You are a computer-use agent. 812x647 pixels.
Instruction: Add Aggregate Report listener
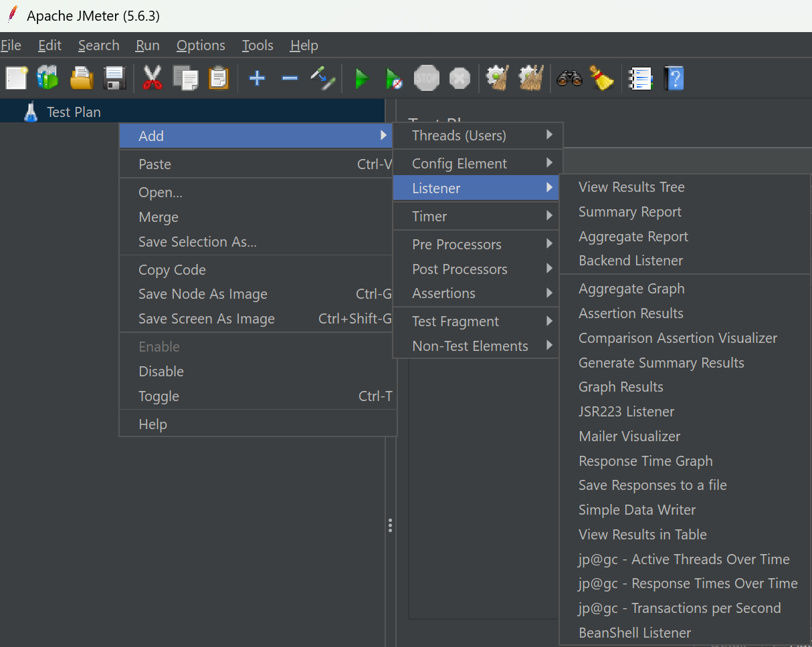tap(685, 237)
